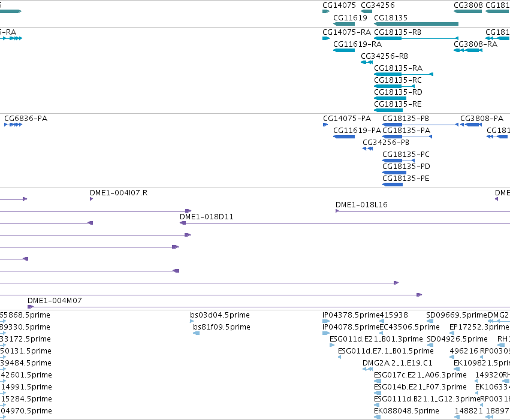Click the CG14075-RA transcript label
This screenshot has height=420, width=510.
pyautogui.click(x=347, y=32)
